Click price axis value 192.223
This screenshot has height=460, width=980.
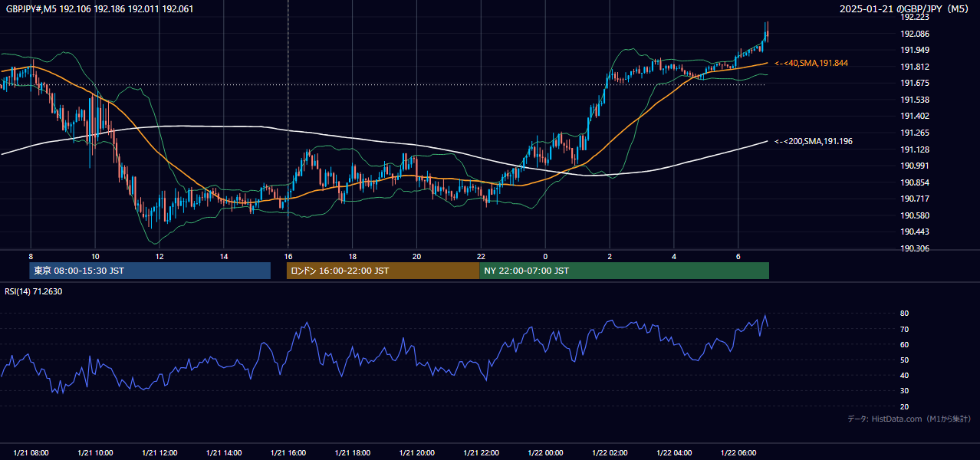pyautogui.click(x=914, y=17)
